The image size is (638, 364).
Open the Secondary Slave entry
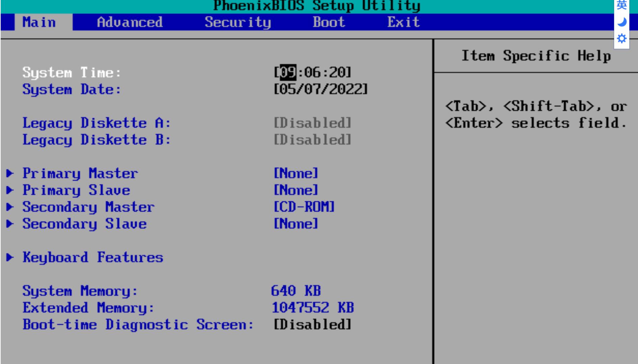click(x=84, y=224)
